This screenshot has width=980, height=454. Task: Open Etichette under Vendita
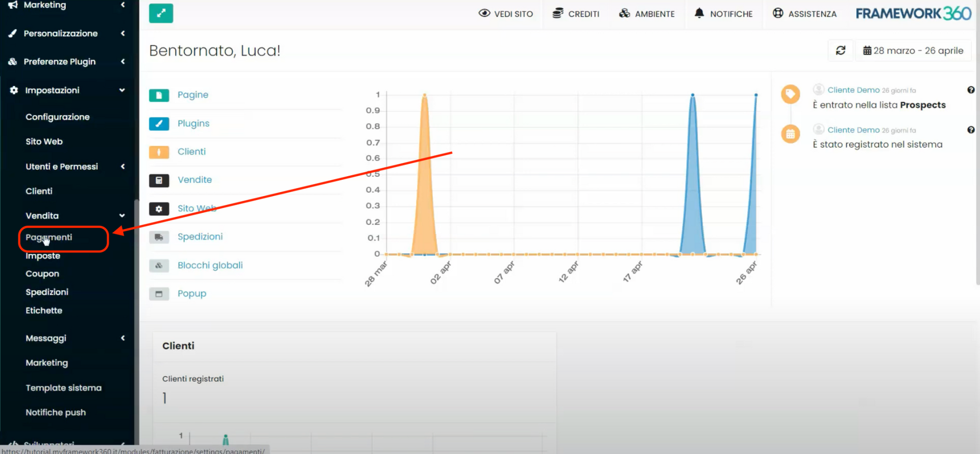(x=44, y=310)
